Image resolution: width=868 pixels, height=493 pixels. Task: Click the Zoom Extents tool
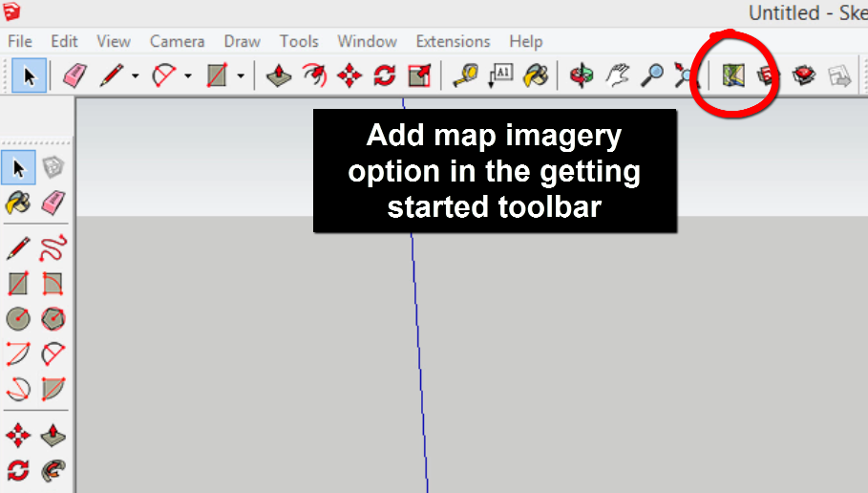pos(686,75)
